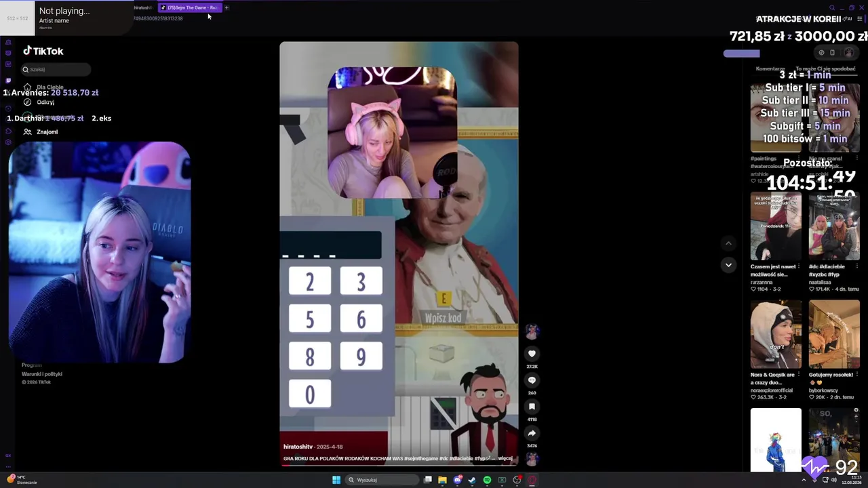Click the TikTok logo
The width and height of the screenshot is (868, 488).
[43, 51]
